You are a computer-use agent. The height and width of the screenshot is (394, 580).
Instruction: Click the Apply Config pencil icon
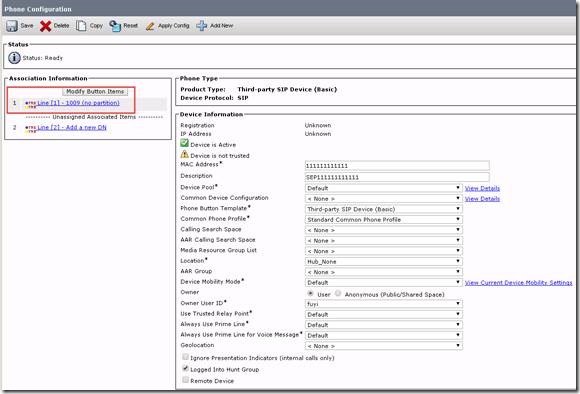click(x=150, y=26)
